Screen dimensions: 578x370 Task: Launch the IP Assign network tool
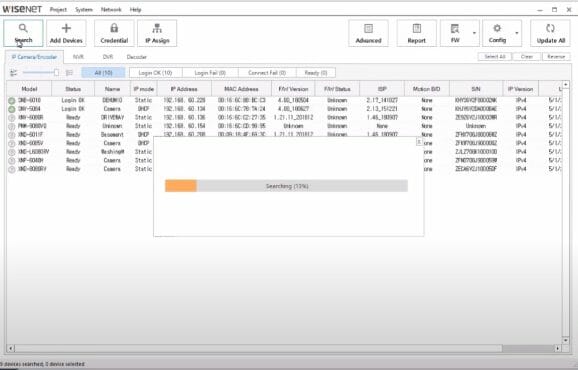[157, 33]
